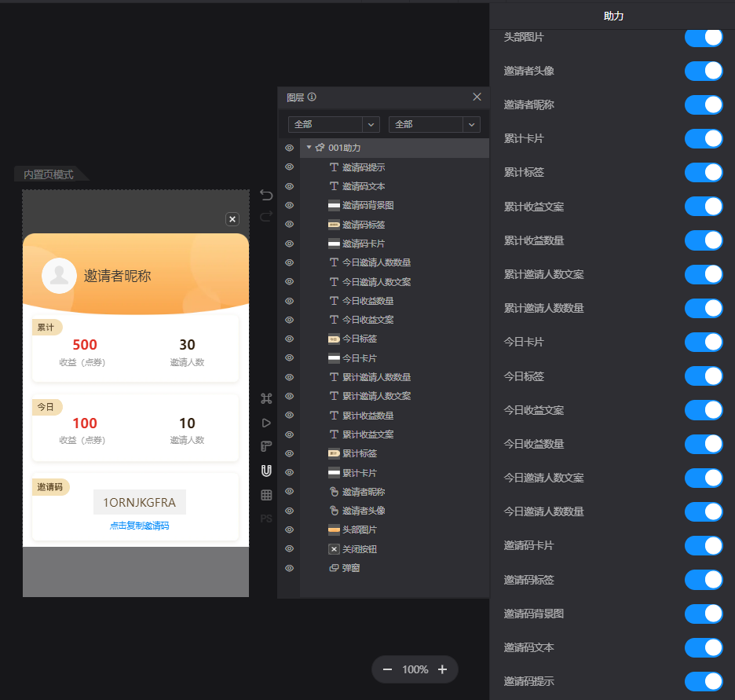
Task: Click the command-key shortcut icon
Action: tap(266, 398)
